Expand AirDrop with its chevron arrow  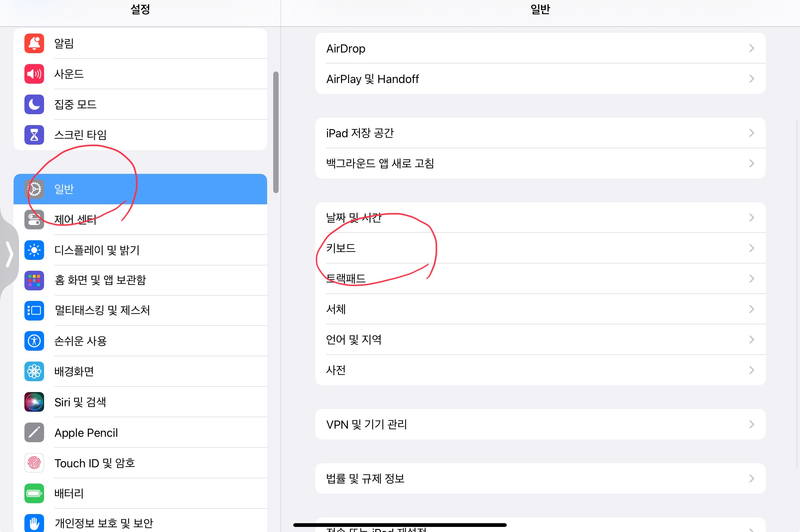752,48
